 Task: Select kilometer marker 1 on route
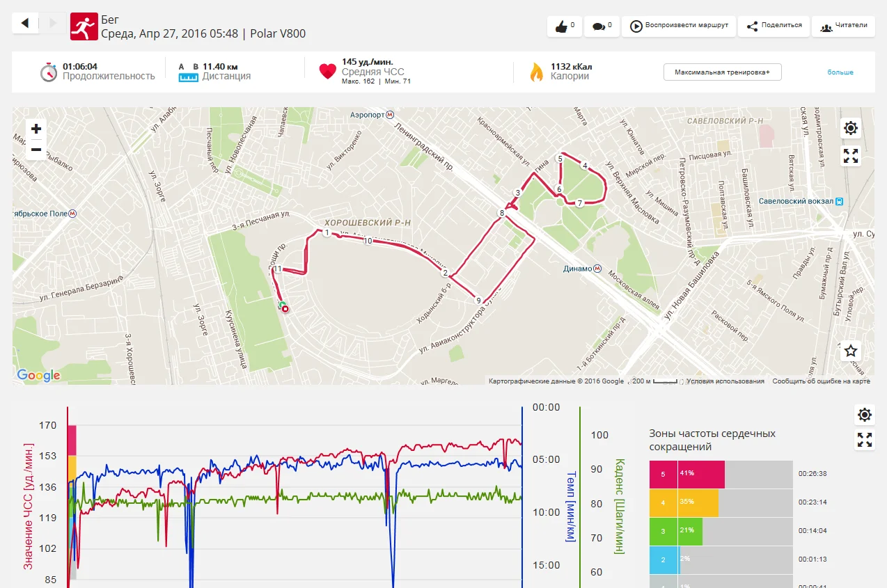[x=327, y=232]
